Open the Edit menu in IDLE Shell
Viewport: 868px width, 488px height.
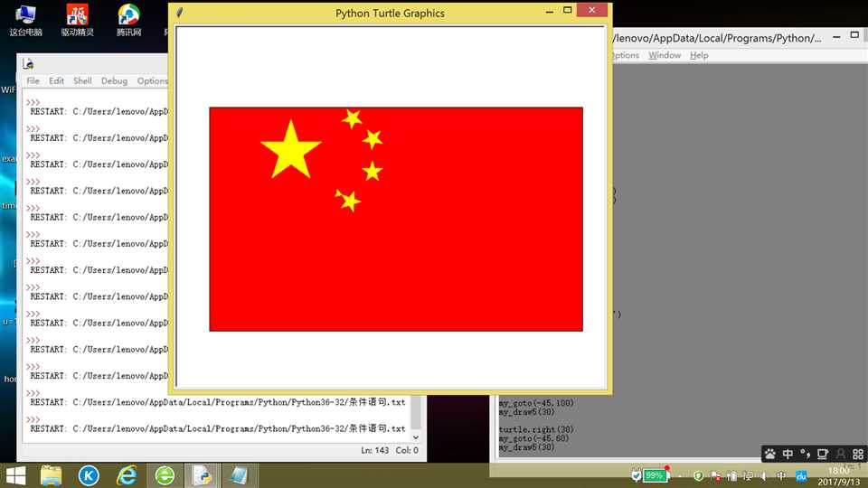[x=56, y=80]
